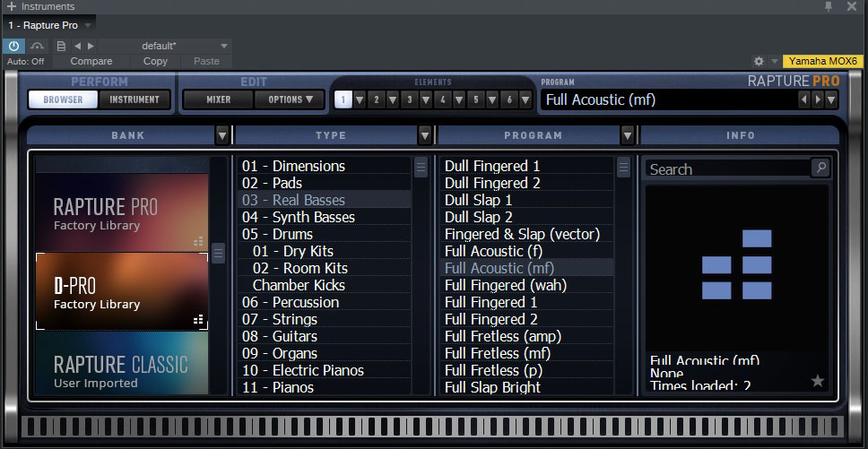The image size is (868, 449).
Task: Click the sidechain icon beside the power button
Action: 37,46
